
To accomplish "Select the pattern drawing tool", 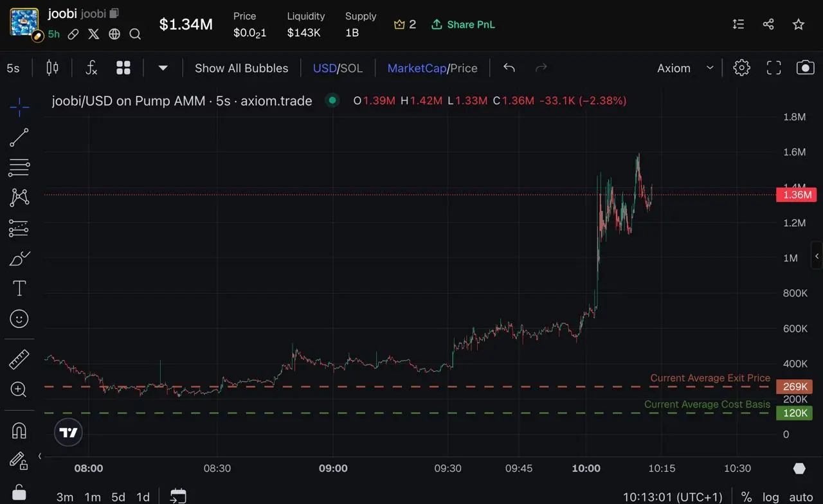I will click(x=19, y=198).
